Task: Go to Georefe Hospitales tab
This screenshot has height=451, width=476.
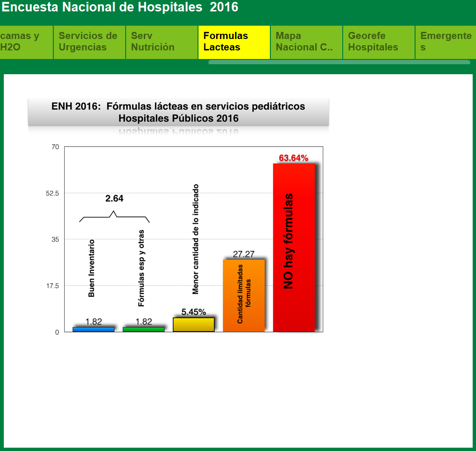Action: pos(378,42)
